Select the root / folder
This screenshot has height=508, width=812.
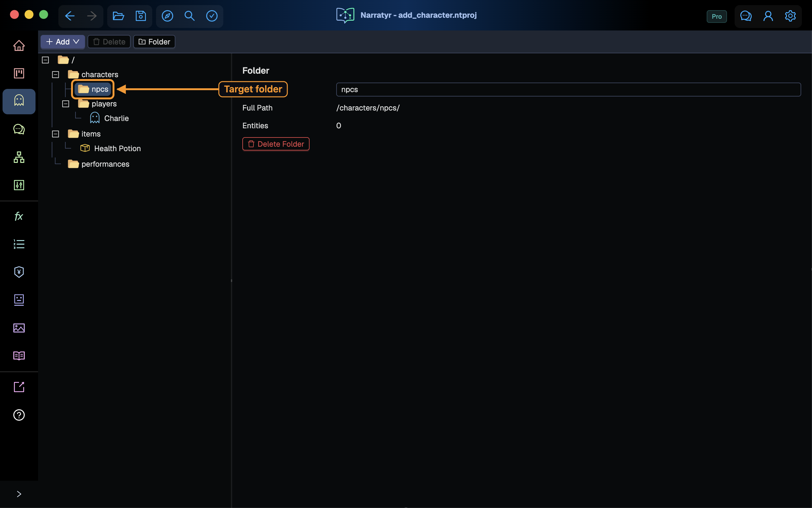pyautogui.click(x=66, y=60)
